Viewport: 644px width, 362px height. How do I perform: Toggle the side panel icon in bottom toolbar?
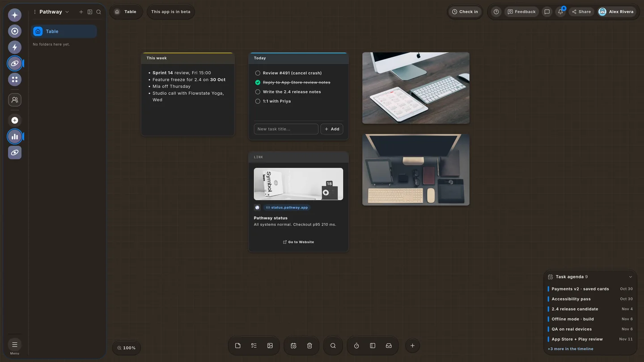click(x=373, y=346)
